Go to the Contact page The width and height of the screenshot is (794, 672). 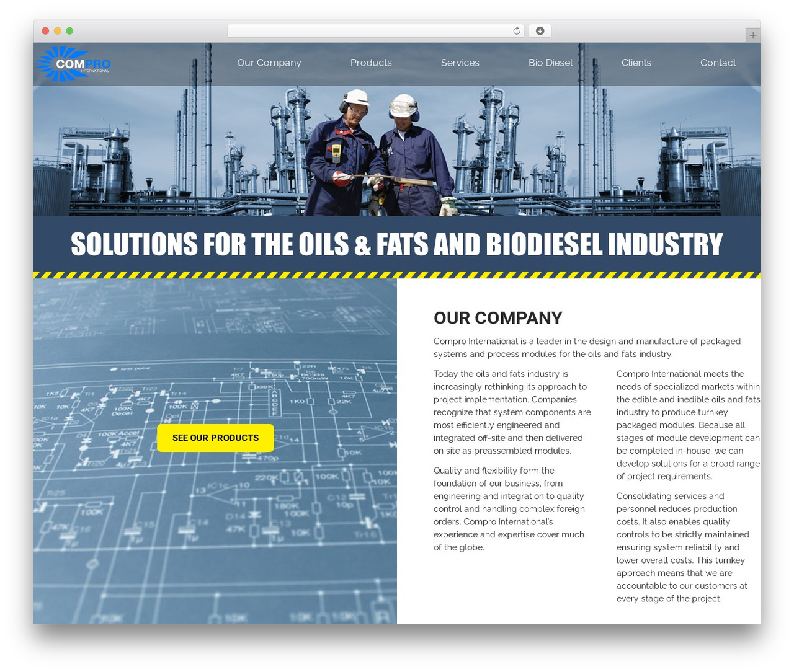tap(718, 63)
